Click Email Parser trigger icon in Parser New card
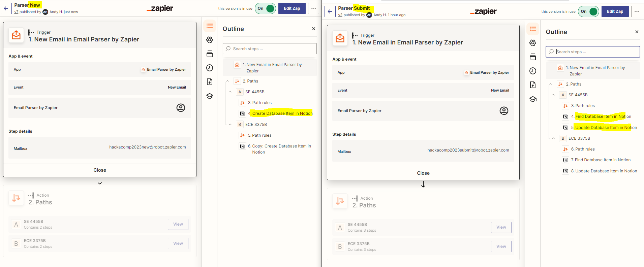This screenshot has width=644, height=267. [x=16, y=35]
